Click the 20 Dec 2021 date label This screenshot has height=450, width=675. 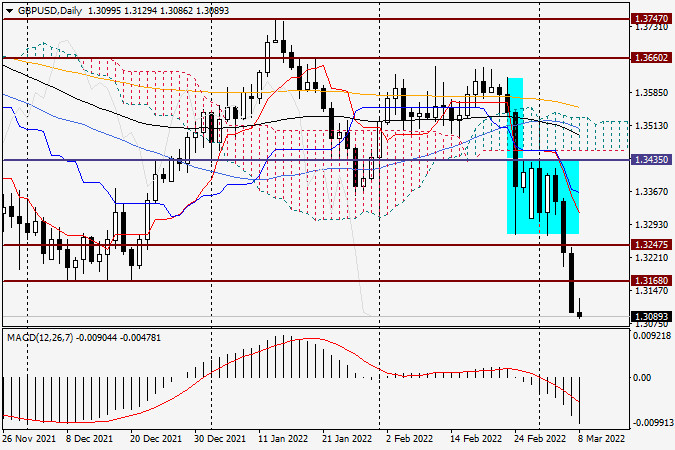coord(155,439)
